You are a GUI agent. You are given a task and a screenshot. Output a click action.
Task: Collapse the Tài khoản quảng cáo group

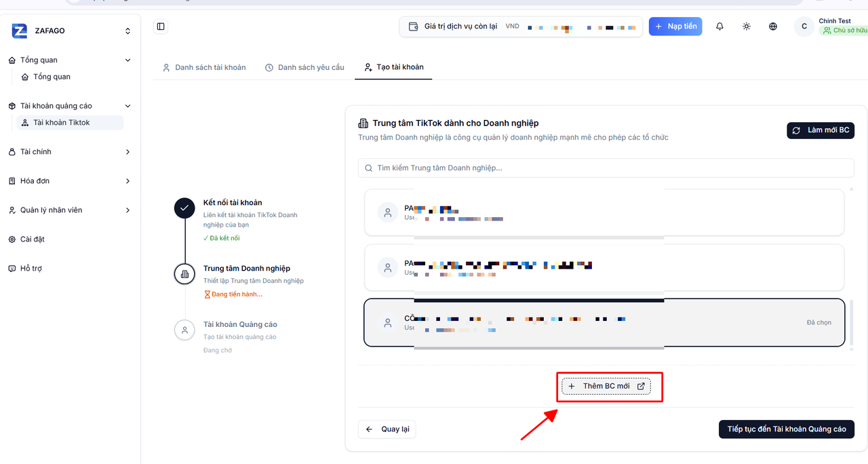click(x=71, y=106)
